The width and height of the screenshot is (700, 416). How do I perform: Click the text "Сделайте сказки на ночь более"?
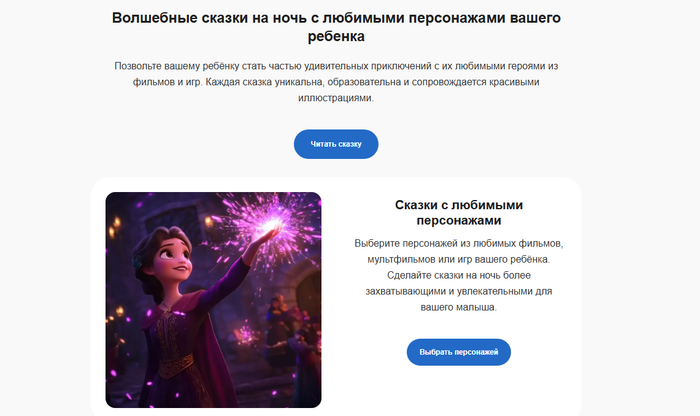459,275
